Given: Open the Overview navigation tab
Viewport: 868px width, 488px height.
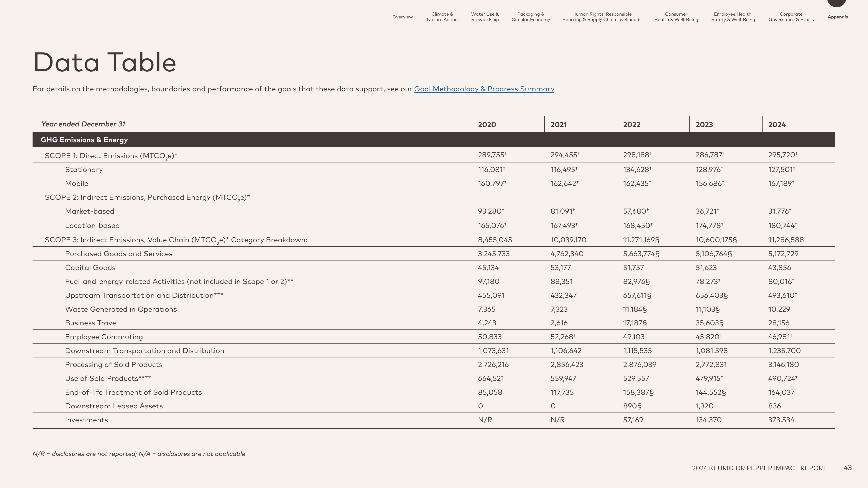Looking at the screenshot, I should (402, 17).
